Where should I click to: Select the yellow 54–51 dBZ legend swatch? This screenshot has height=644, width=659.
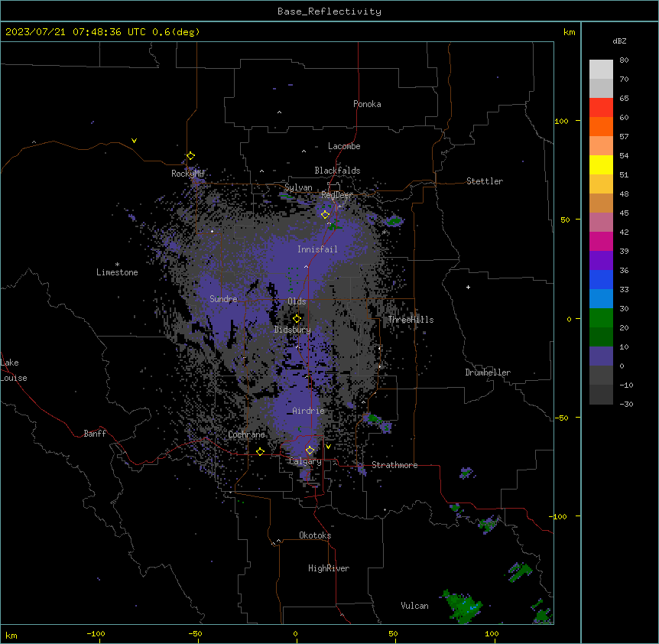pos(601,165)
